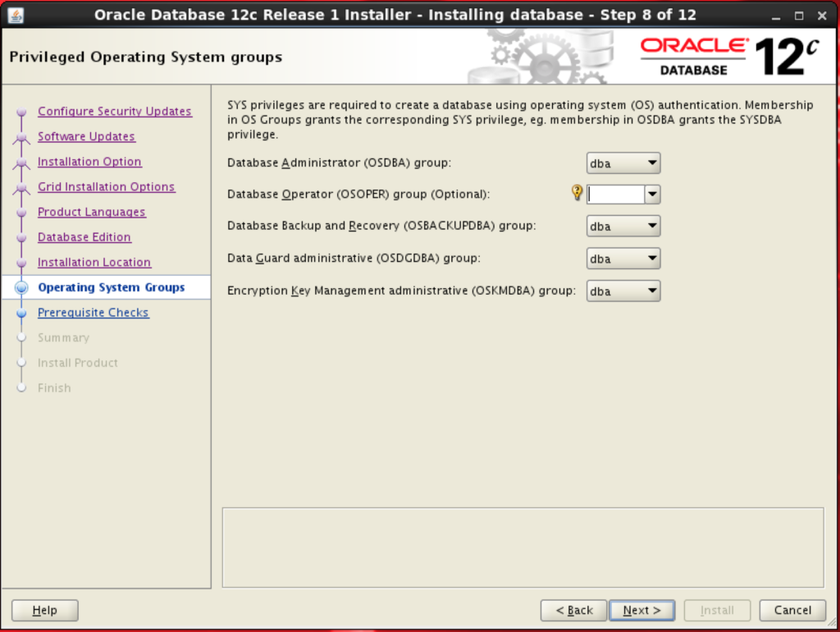
Task: Jump to Grid Installation Options step
Action: tap(106, 187)
